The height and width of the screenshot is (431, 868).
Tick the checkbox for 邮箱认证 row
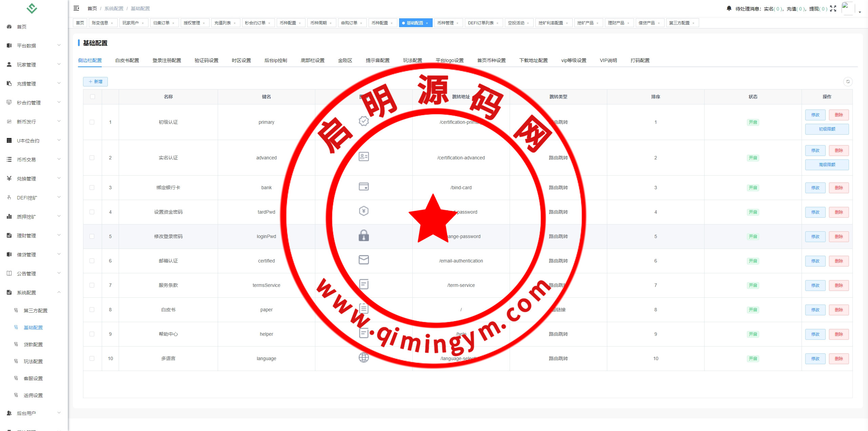tap(92, 261)
